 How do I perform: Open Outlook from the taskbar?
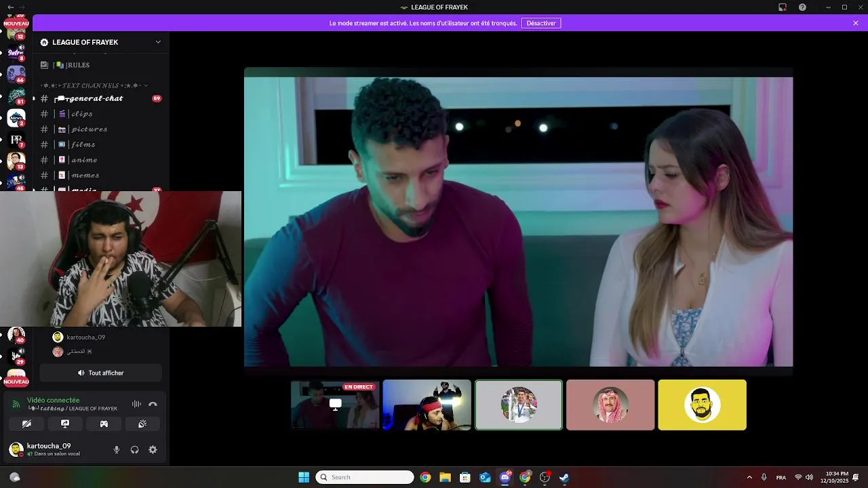coord(485,477)
